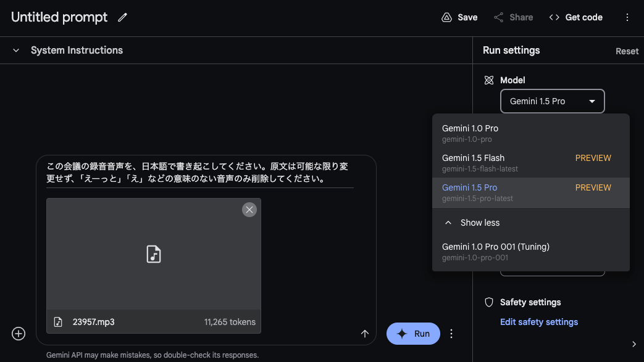Open the three-dot menu beside Run

click(451, 334)
